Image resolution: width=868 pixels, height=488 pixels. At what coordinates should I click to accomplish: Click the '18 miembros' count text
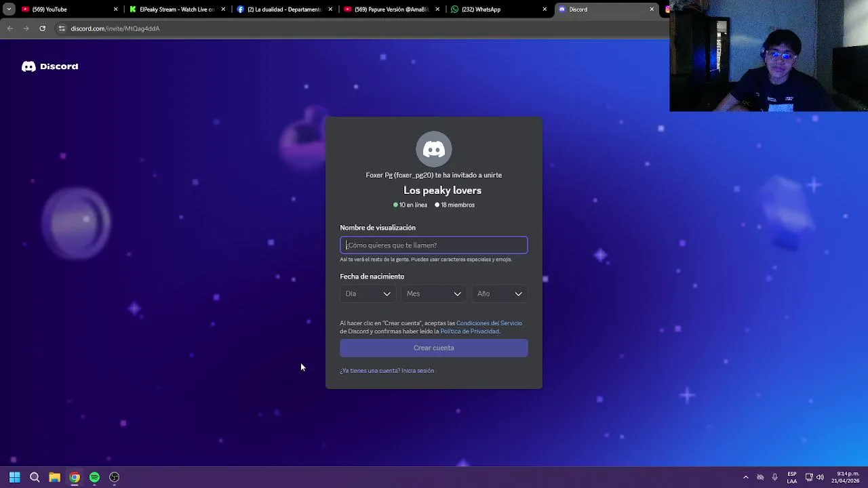[455, 205]
